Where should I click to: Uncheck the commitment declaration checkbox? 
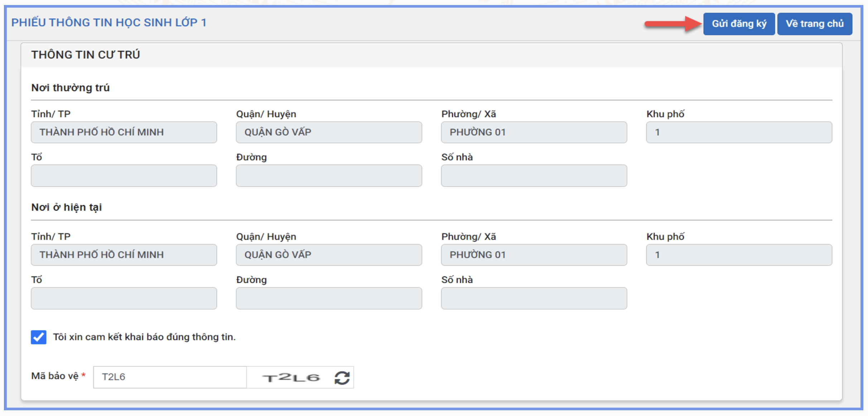point(39,337)
